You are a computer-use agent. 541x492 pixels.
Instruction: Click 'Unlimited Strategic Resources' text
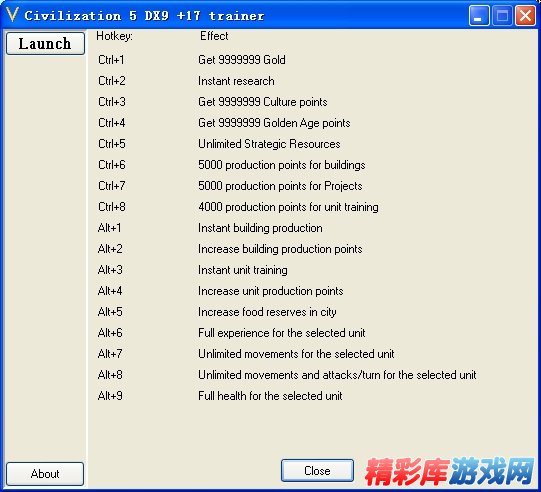(x=269, y=144)
